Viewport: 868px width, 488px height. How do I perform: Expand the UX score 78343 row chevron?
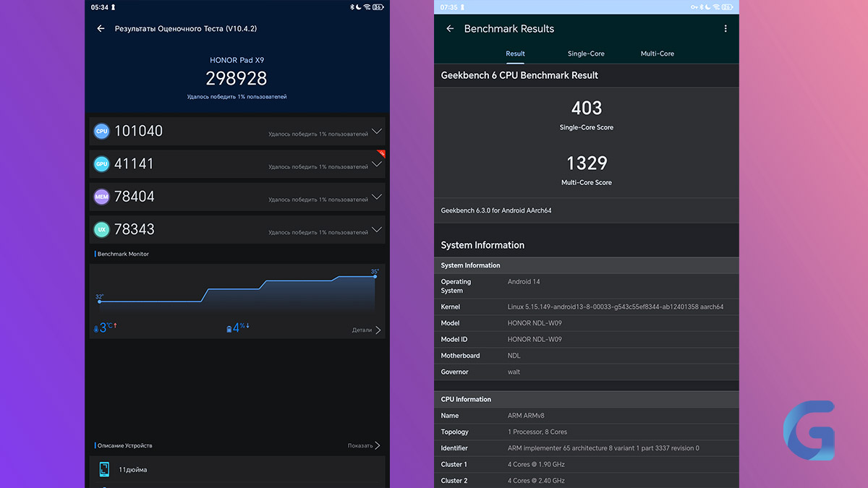(376, 230)
